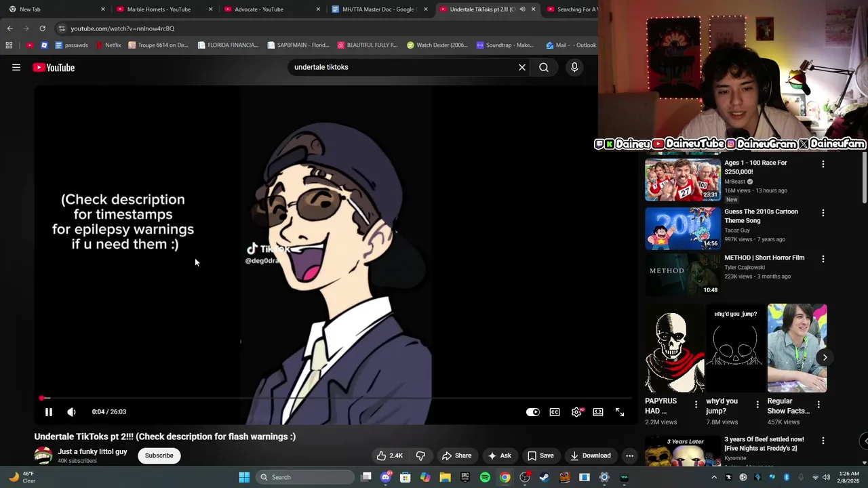Click the URL address bar
Viewport: 868px width, 488px height.
tap(325, 28)
